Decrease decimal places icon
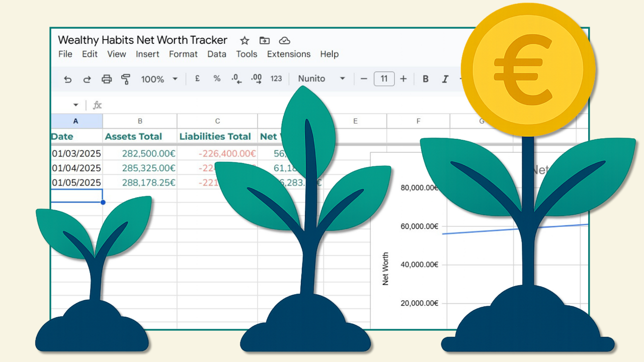Screen dimensions: 644x362 click(x=236, y=78)
